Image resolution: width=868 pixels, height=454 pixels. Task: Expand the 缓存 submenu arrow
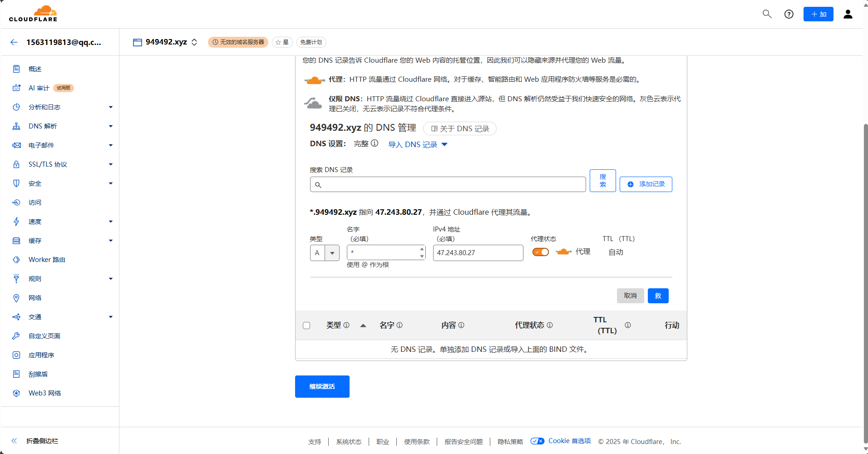click(110, 241)
